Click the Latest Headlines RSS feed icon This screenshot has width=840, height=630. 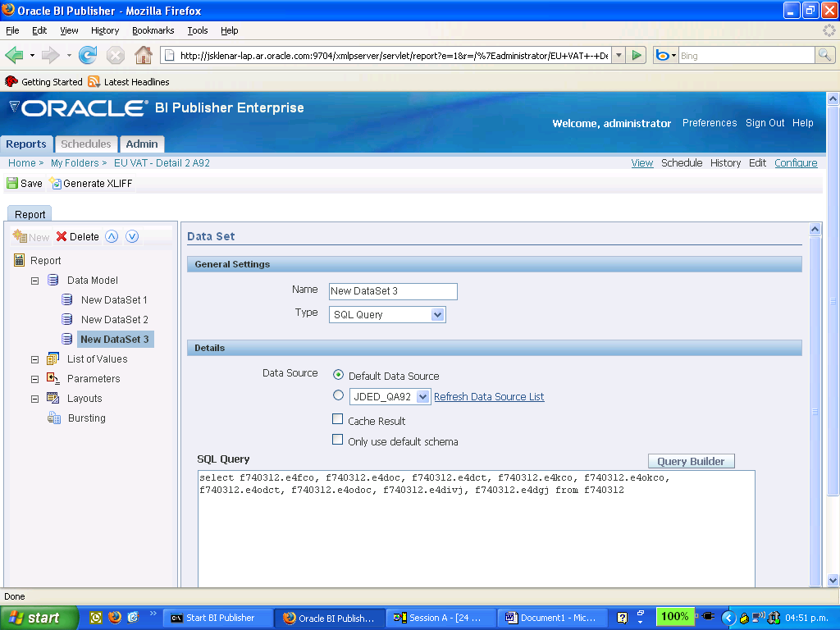(x=94, y=81)
